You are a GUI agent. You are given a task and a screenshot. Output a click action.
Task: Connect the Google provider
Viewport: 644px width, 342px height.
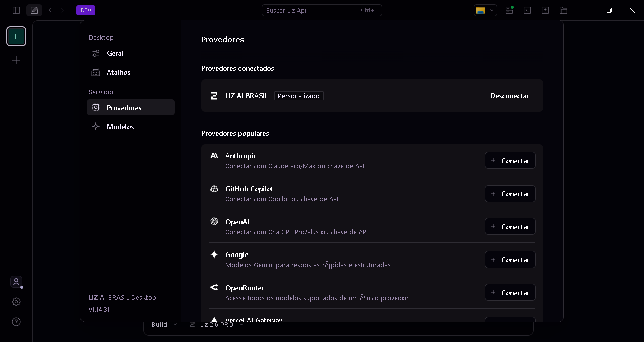pos(510,260)
